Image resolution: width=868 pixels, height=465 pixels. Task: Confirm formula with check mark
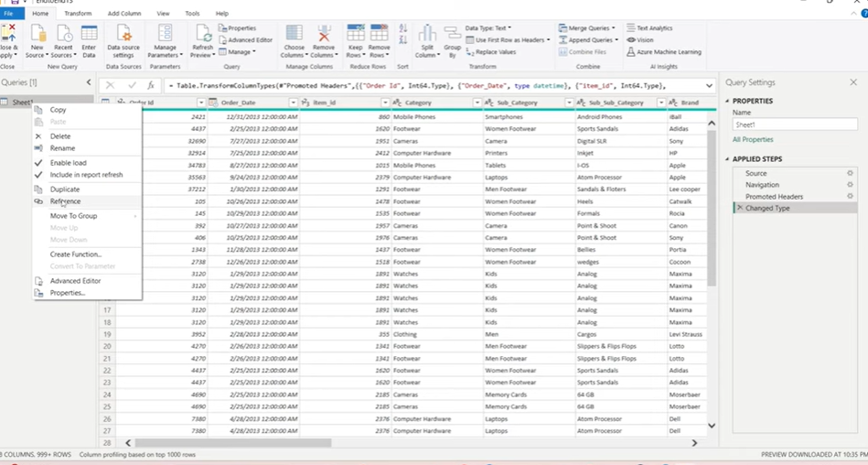132,85
